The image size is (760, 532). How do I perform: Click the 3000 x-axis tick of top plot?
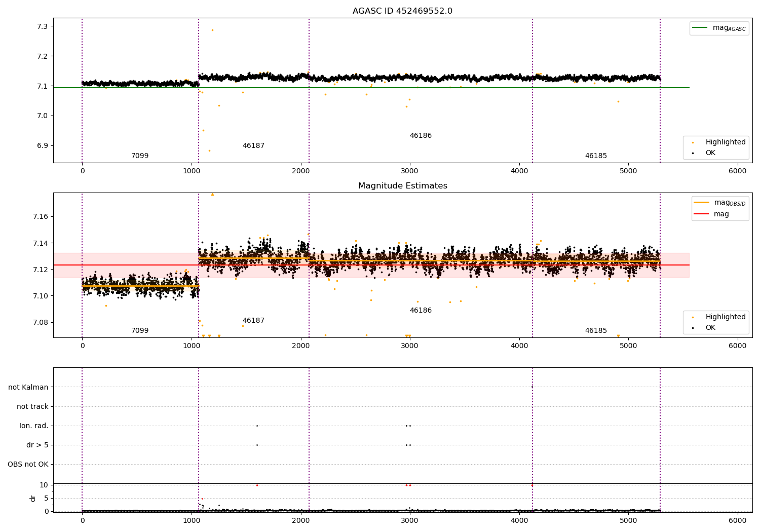click(409, 171)
